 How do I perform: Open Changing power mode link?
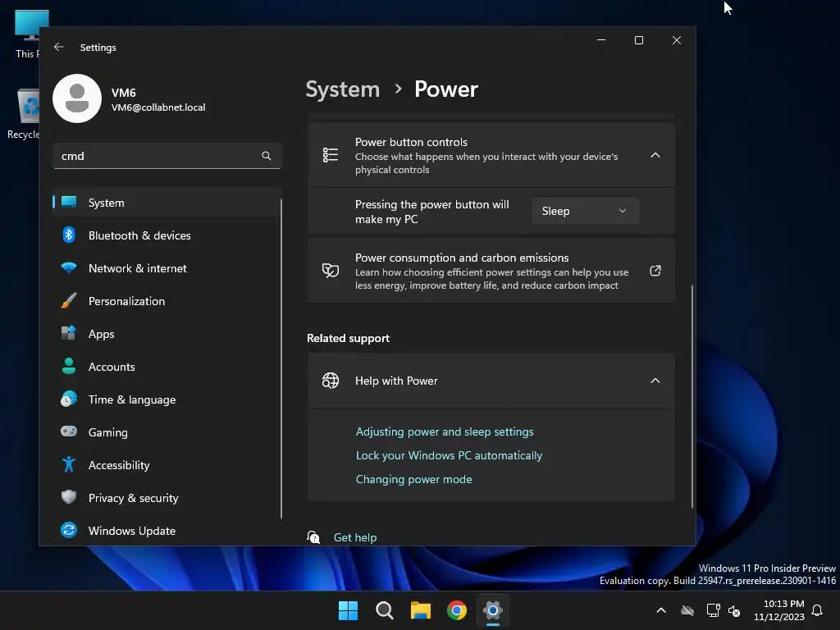[413, 479]
